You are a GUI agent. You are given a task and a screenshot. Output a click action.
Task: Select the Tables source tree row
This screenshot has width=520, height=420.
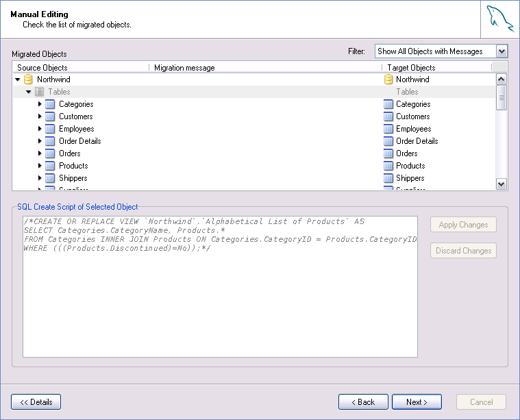pos(254,92)
